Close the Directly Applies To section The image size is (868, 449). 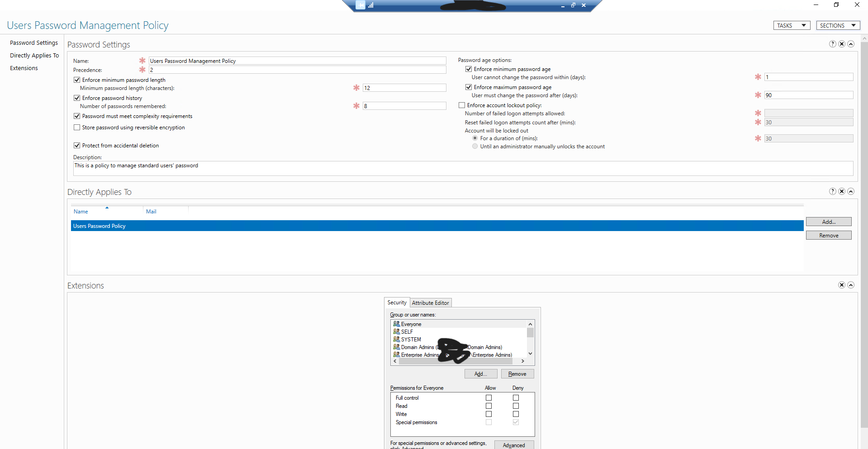pyautogui.click(x=842, y=191)
